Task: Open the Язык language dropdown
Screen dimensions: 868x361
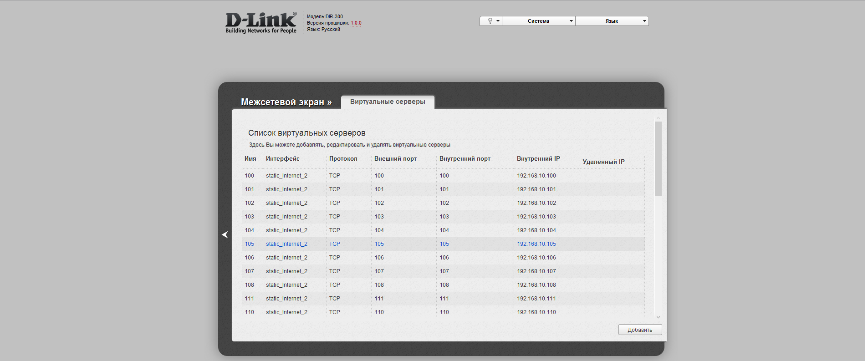Action: coord(612,21)
